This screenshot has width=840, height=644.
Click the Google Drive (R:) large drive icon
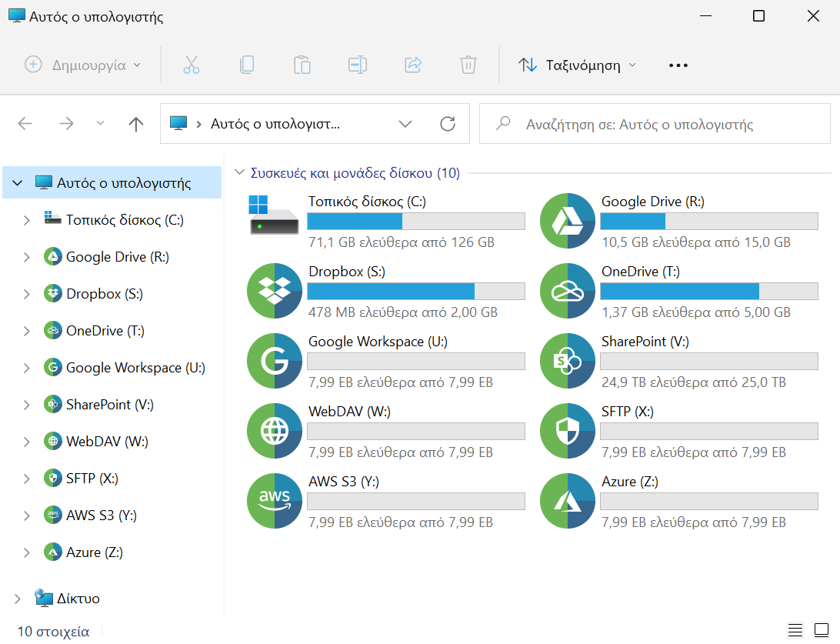[x=568, y=221]
